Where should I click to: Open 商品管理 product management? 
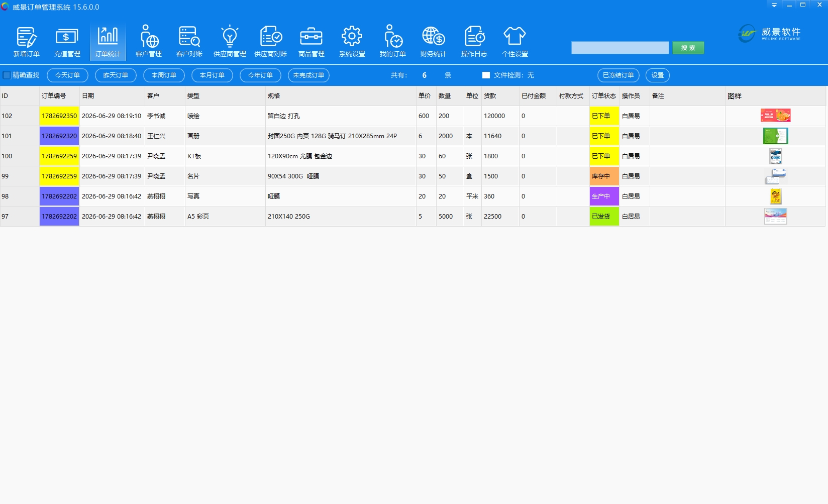(312, 42)
